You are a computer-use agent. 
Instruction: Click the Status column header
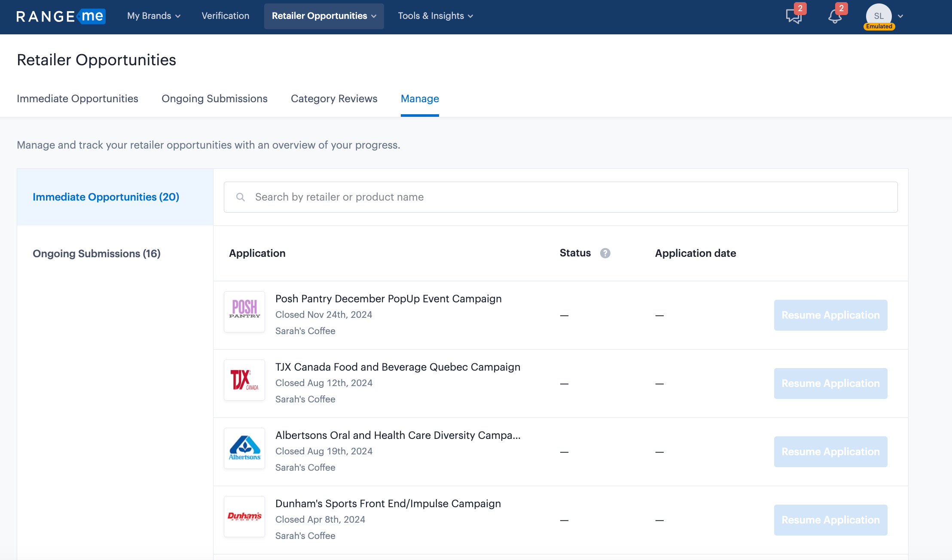[x=575, y=253]
